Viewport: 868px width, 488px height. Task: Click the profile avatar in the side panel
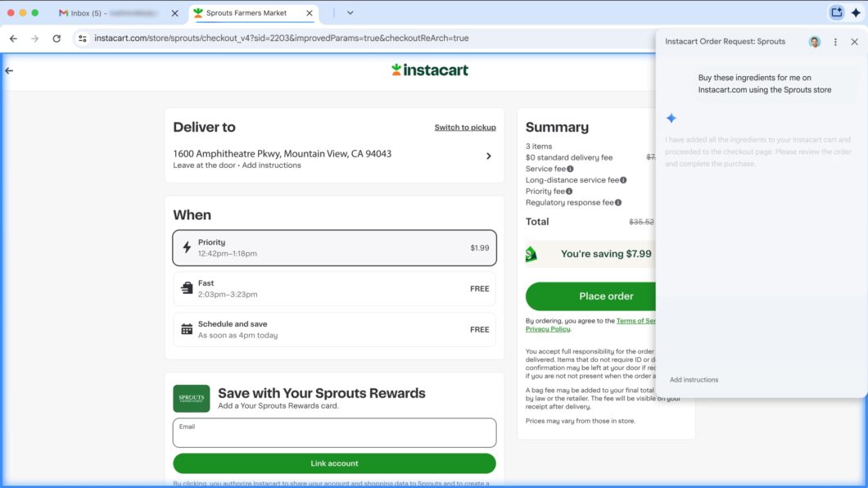(x=814, y=41)
